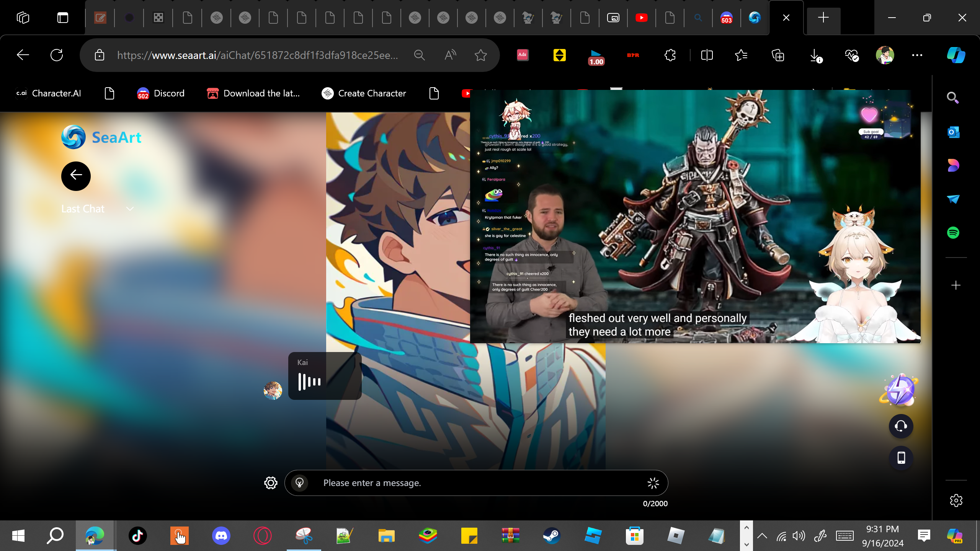Open the Create Character bookmark
The height and width of the screenshot is (551, 980).
pos(364,93)
